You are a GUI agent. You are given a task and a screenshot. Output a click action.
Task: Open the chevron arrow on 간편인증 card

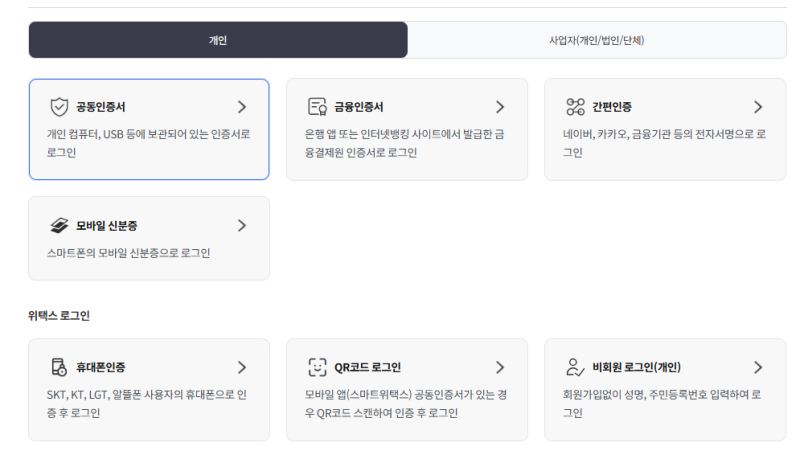pos(758,107)
